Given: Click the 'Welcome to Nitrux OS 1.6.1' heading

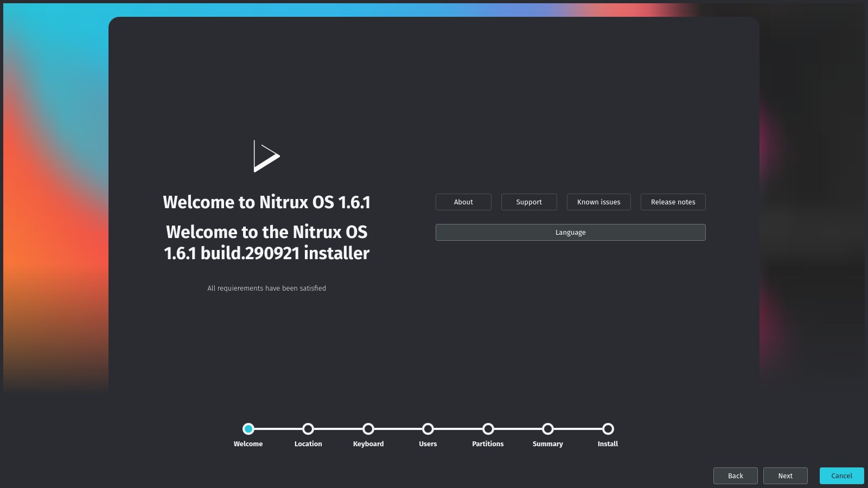Looking at the screenshot, I should (x=266, y=202).
